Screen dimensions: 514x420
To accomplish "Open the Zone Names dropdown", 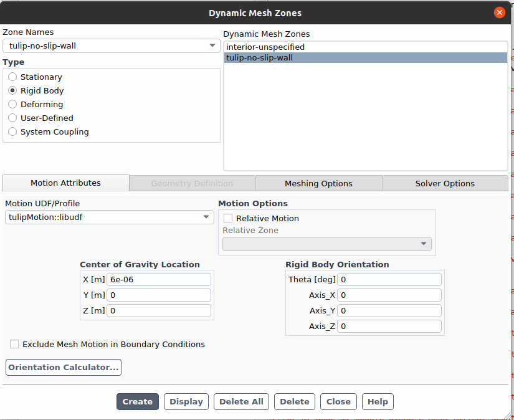I will (212, 45).
